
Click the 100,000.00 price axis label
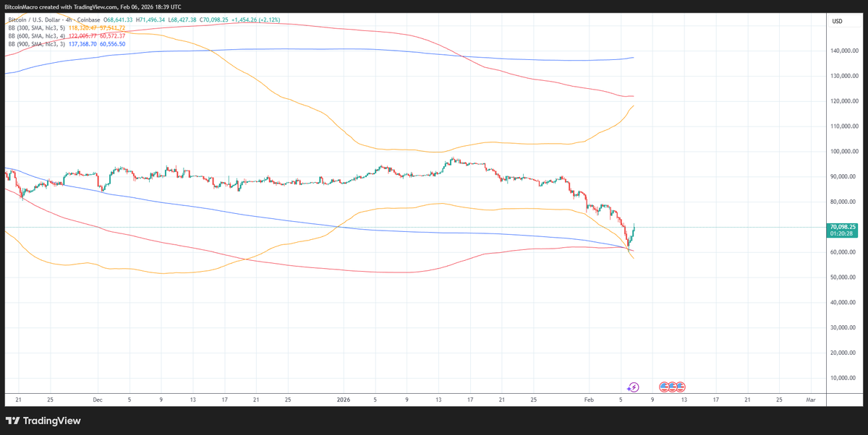[843, 151]
